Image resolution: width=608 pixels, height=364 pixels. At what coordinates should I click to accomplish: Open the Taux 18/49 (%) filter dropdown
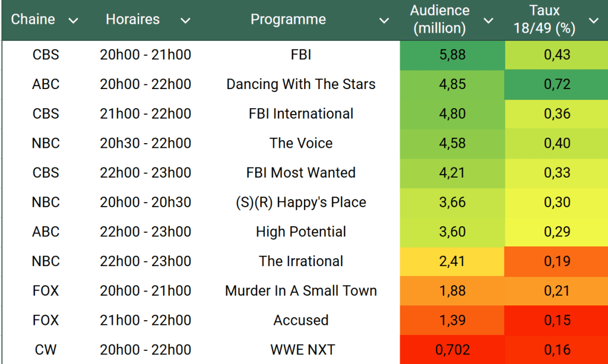[x=593, y=21]
